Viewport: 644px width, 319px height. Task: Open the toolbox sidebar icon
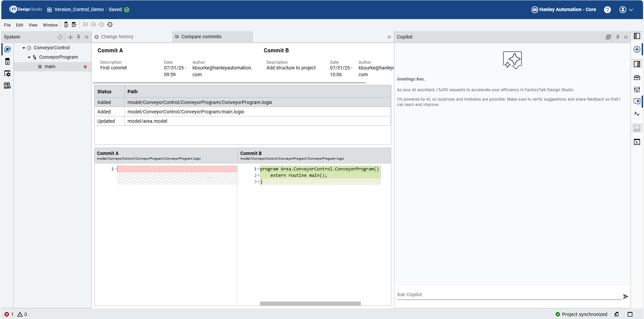[637, 77]
